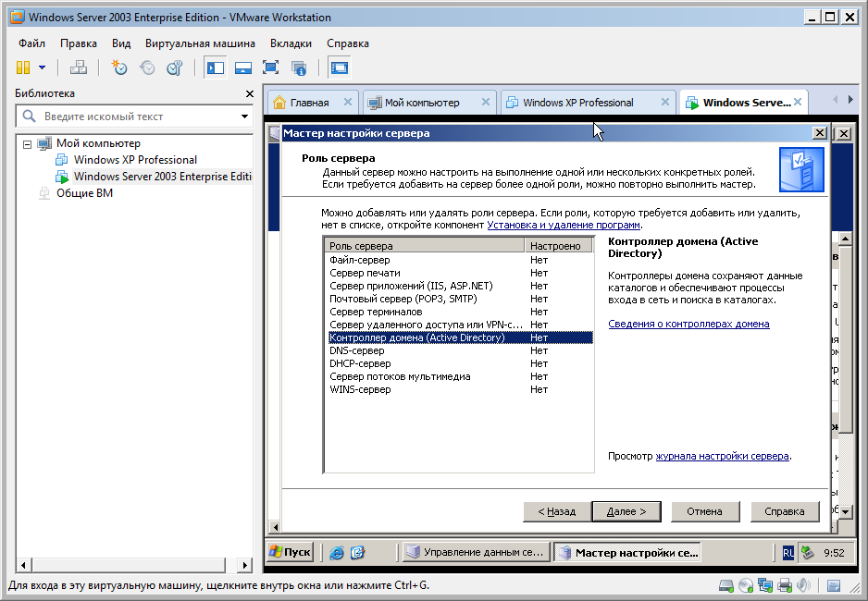Select Мой компьютер in library tree
The image size is (868, 601).
(98, 143)
